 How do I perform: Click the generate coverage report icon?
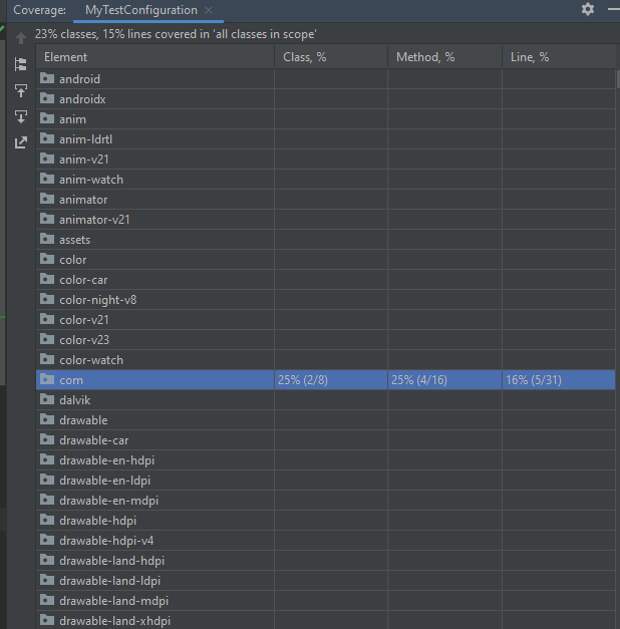click(x=21, y=142)
